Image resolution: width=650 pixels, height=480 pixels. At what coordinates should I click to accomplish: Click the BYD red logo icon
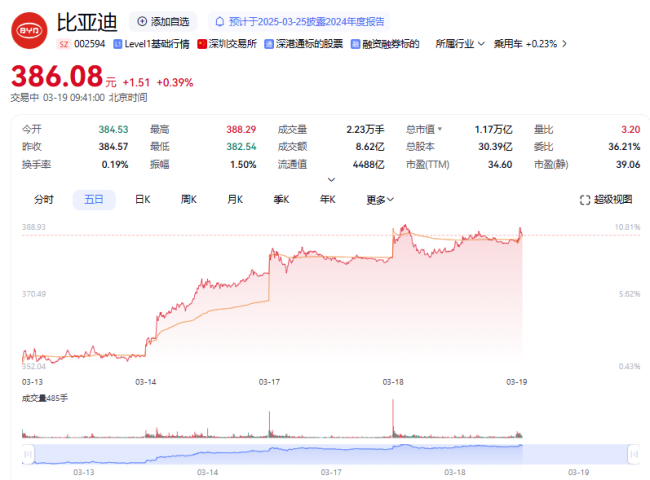point(29,31)
